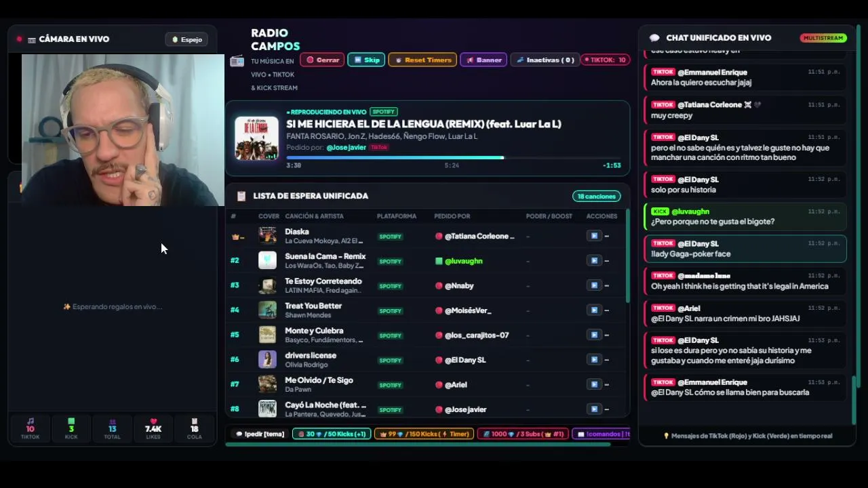The width and height of the screenshot is (868, 488).
Task: Click the radio icon beside Radio Campos
Action: 237,61
